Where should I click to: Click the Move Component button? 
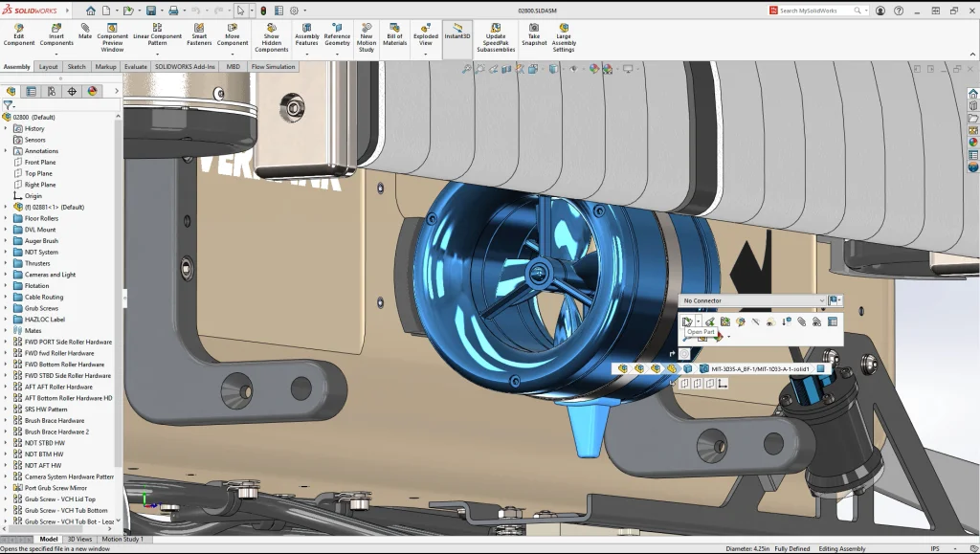232,34
